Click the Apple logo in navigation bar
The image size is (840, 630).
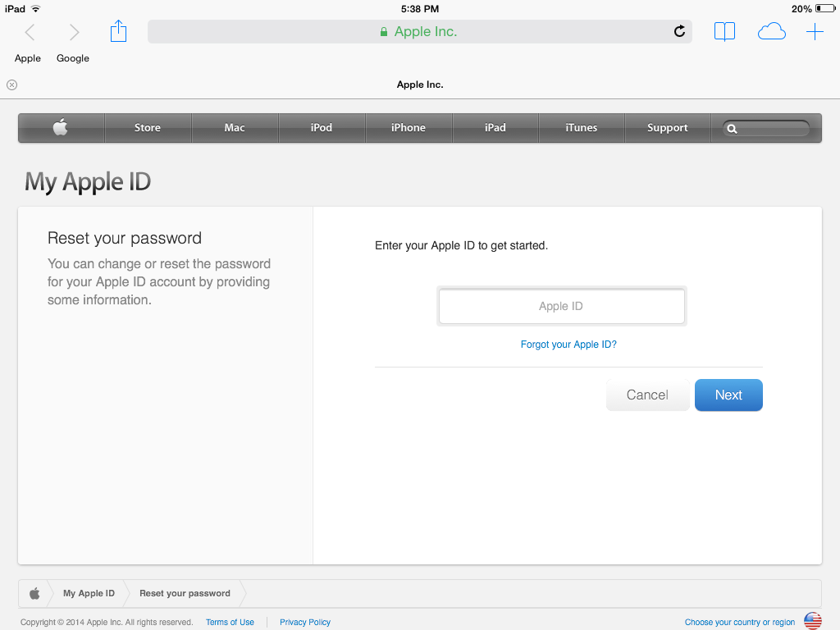pyautogui.click(x=61, y=127)
